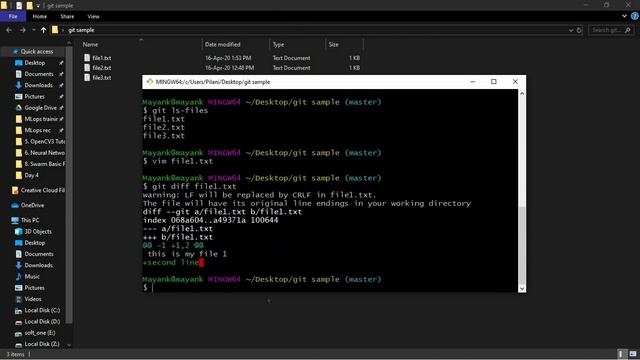Expand address bar history dropdown
This screenshot has width=640, height=360.
tap(571, 30)
